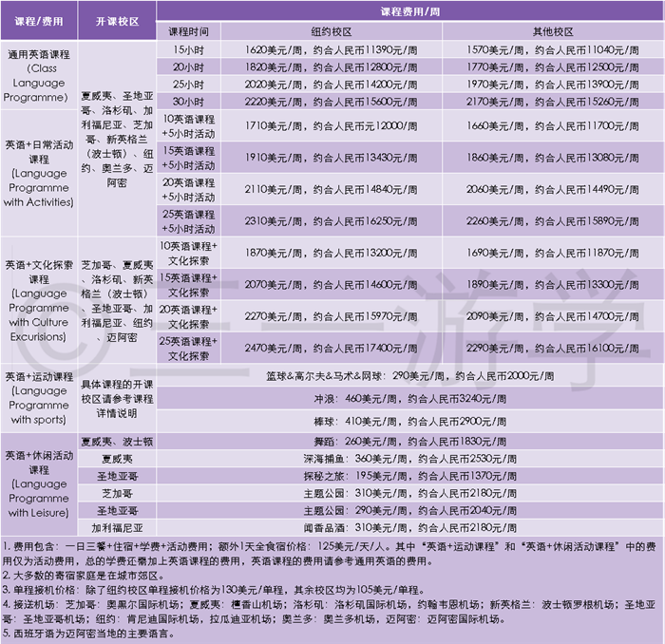Select cell 2290美元/周 约合人民币16100元/周
Image resolution: width=665 pixels, height=644 pixels.
point(553,348)
